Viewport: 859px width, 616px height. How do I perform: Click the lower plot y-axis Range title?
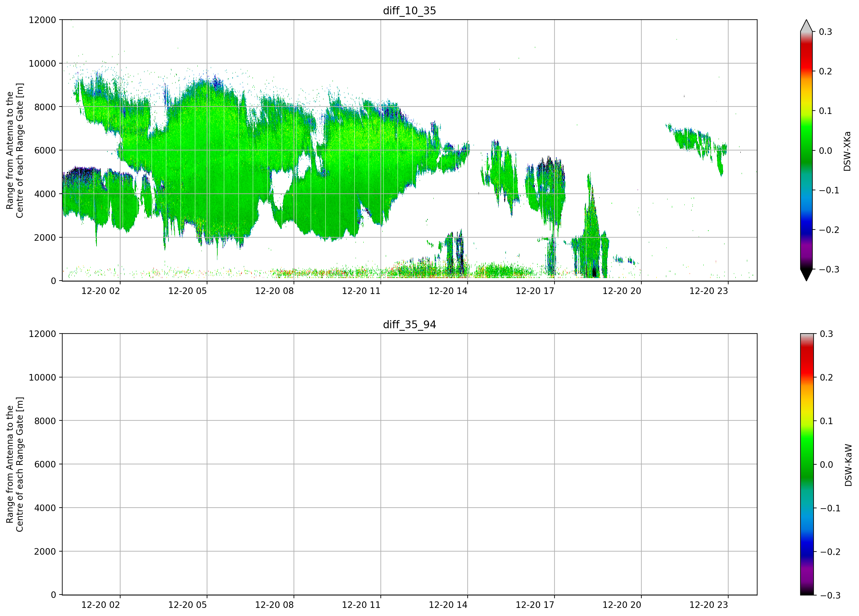(15, 464)
